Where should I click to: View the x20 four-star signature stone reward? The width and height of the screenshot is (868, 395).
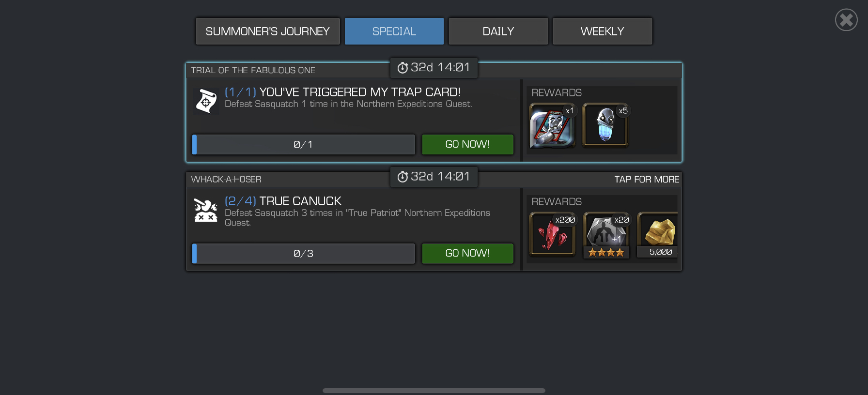pos(606,235)
